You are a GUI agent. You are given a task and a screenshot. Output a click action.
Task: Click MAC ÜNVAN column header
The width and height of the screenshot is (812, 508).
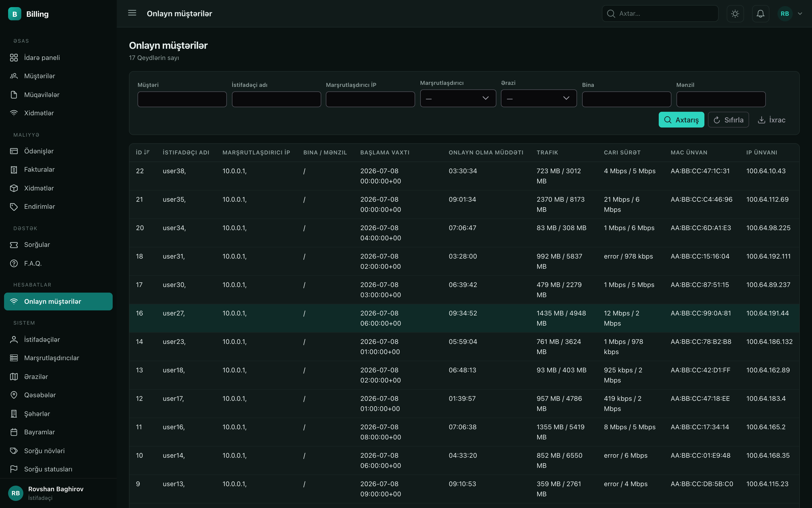pyautogui.click(x=689, y=153)
